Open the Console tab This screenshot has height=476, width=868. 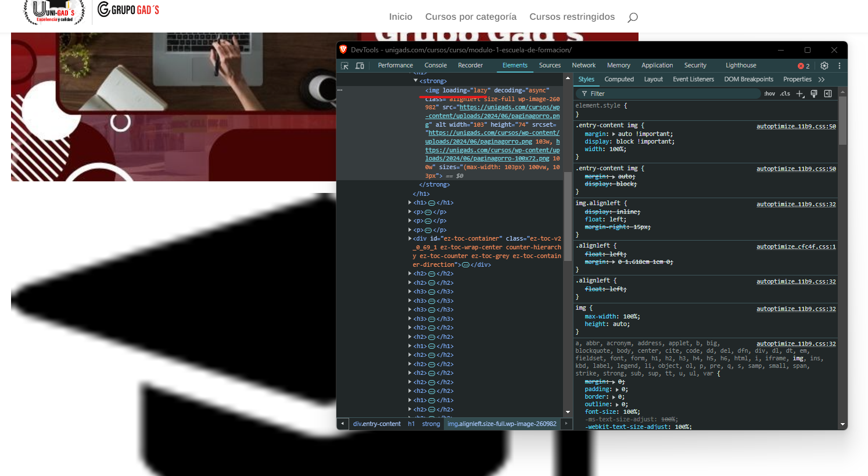click(x=436, y=66)
